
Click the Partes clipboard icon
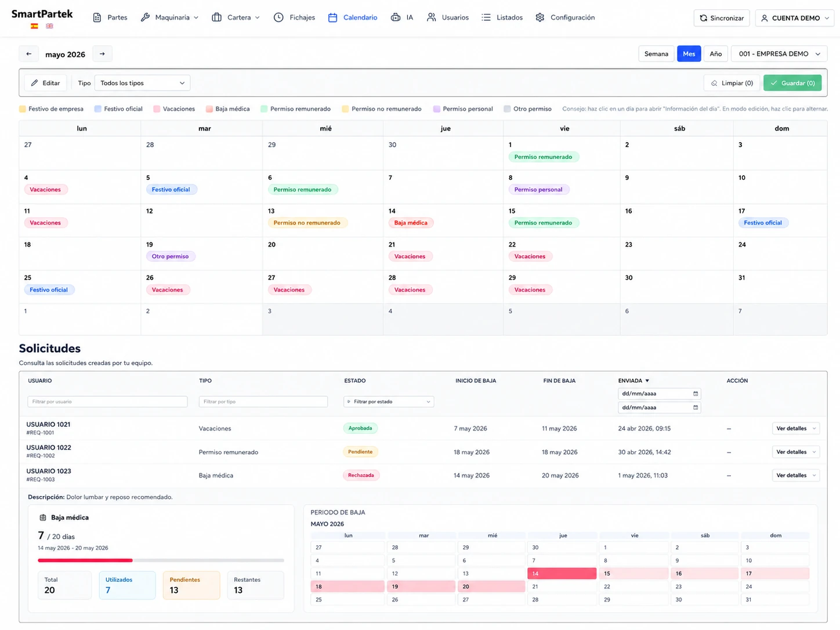(x=97, y=17)
